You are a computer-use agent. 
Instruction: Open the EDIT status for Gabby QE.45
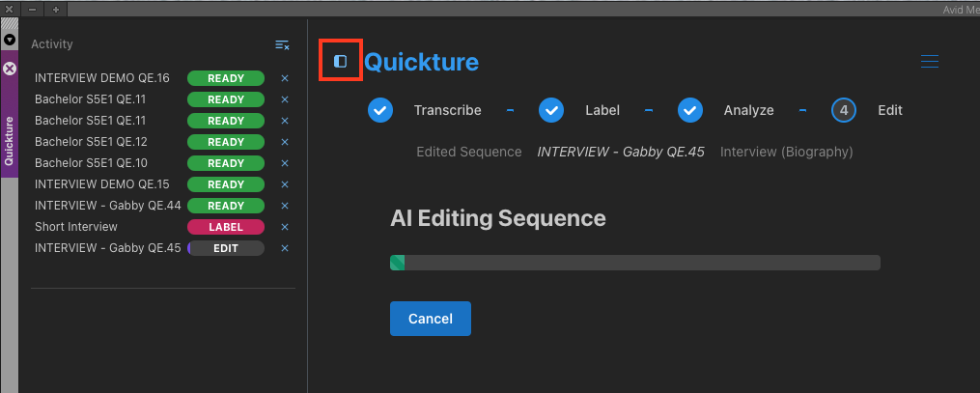226,249
